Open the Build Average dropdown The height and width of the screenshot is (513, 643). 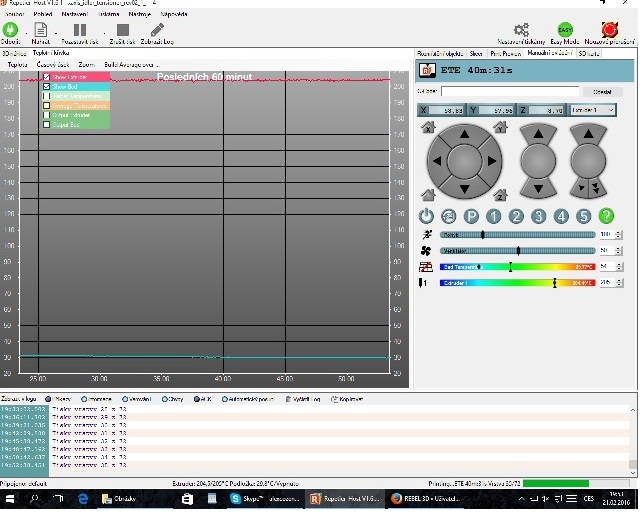coord(131,63)
